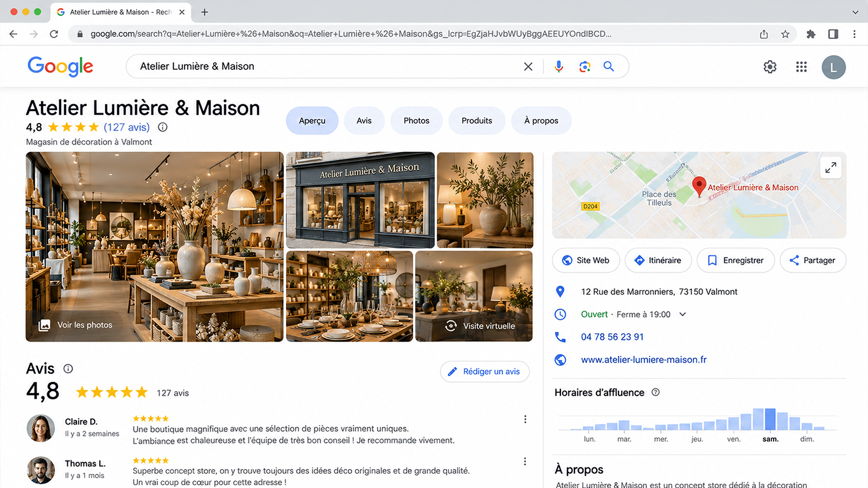Open more options for Thomas L.'s review
Image resolution: width=868 pixels, height=488 pixels.
pos(525,461)
